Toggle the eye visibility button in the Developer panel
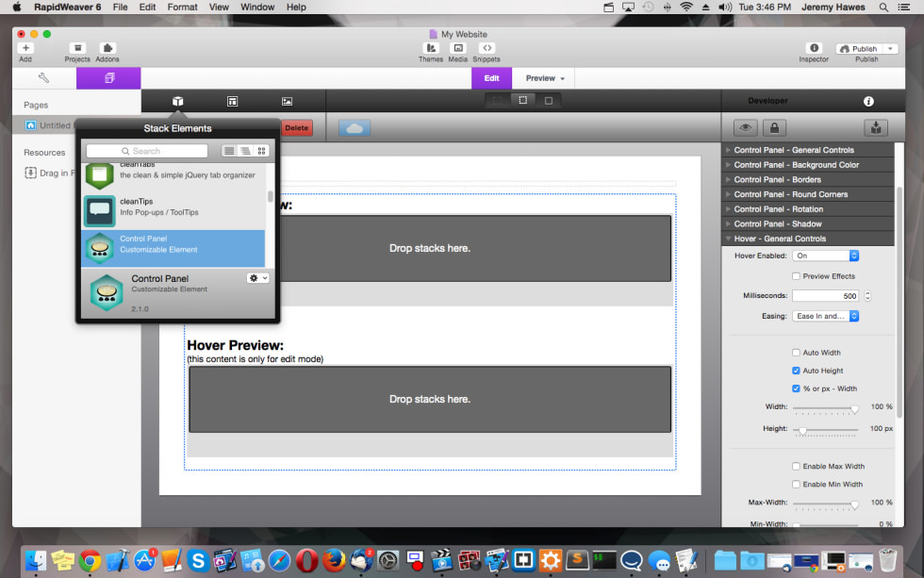924x578 pixels. point(746,128)
